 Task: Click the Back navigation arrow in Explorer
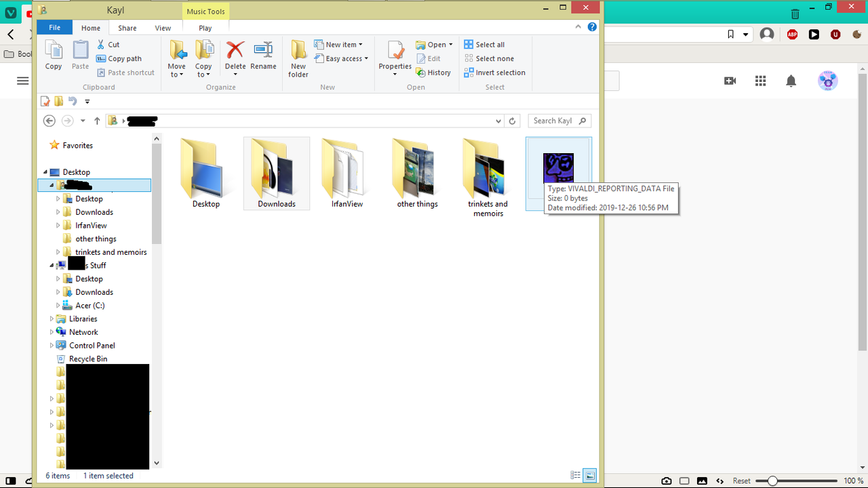click(49, 121)
